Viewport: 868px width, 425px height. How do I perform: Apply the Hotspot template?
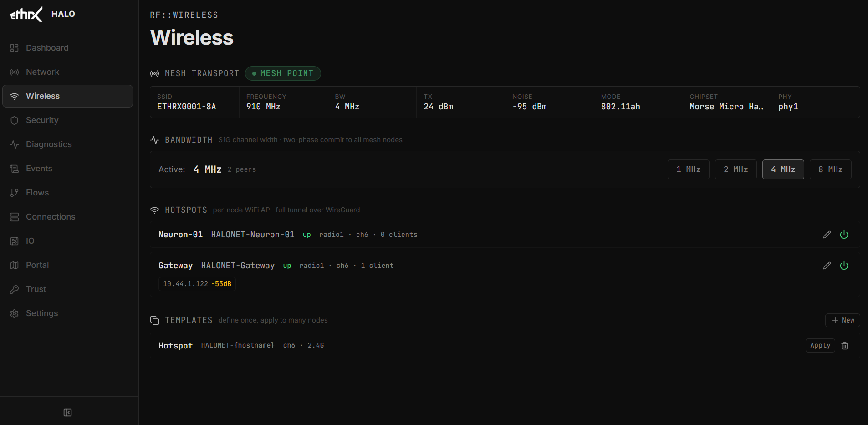[820, 345]
